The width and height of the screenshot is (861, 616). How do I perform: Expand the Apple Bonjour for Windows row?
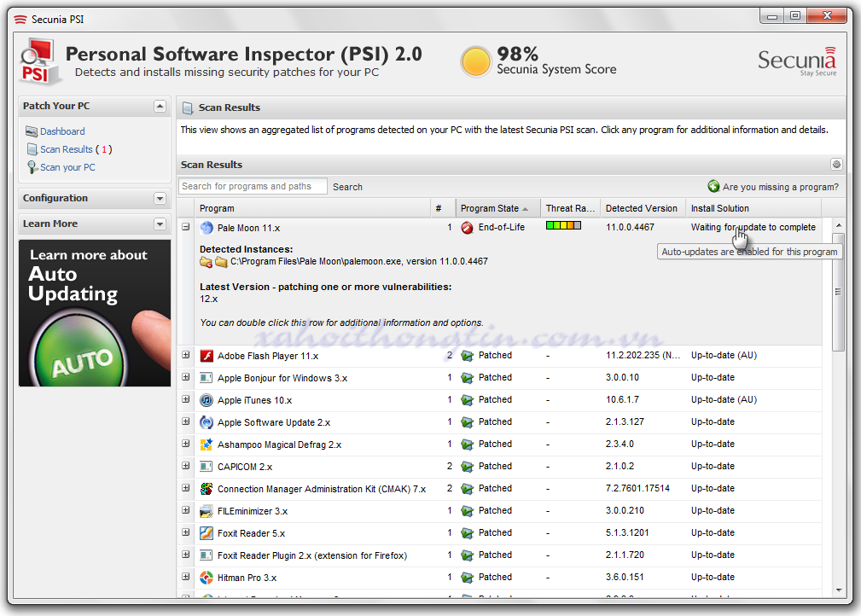(x=186, y=377)
